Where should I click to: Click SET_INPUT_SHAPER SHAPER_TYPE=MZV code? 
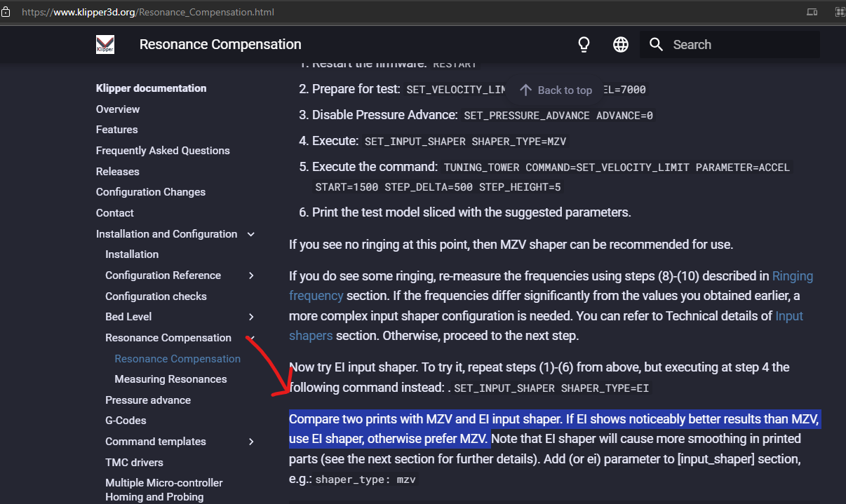[465, 142]
